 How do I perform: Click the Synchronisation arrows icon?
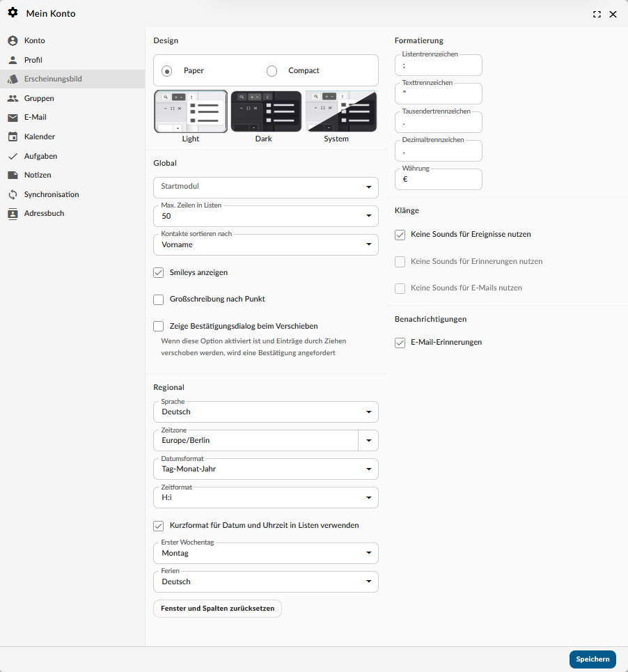pos(13,194)
